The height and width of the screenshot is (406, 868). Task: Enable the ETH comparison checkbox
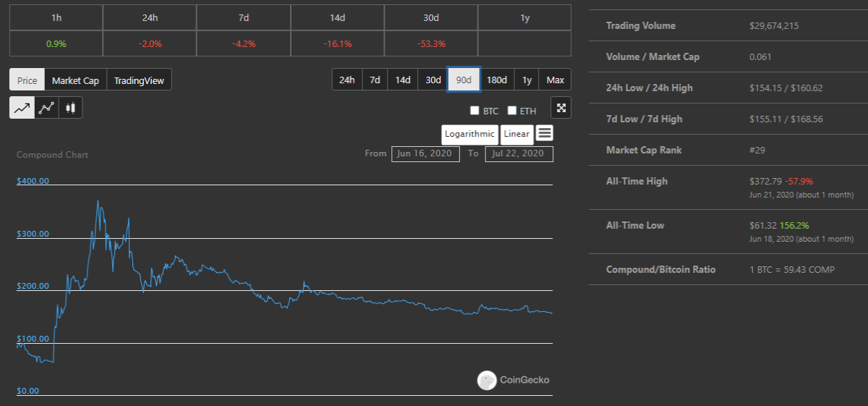coord(512,111)
